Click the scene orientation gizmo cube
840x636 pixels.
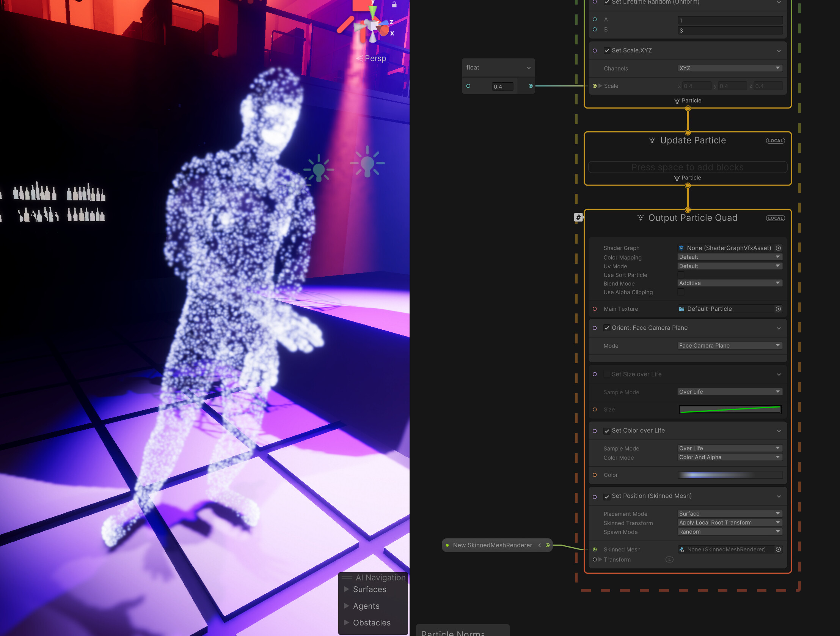(374, 26)
